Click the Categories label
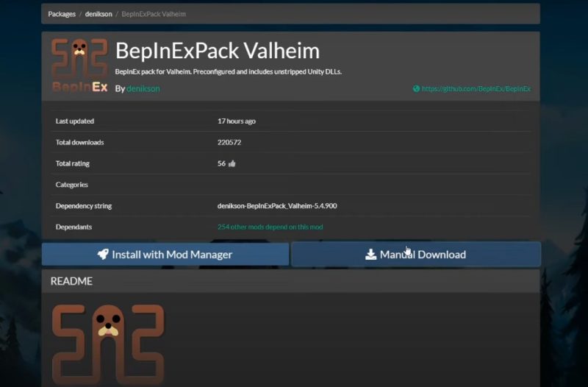The width and height of the screenshot is (588, 387). (71, 185)
